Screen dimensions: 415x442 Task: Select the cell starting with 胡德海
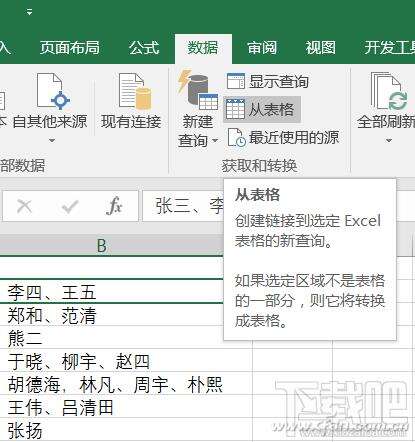tap(126, 384)
